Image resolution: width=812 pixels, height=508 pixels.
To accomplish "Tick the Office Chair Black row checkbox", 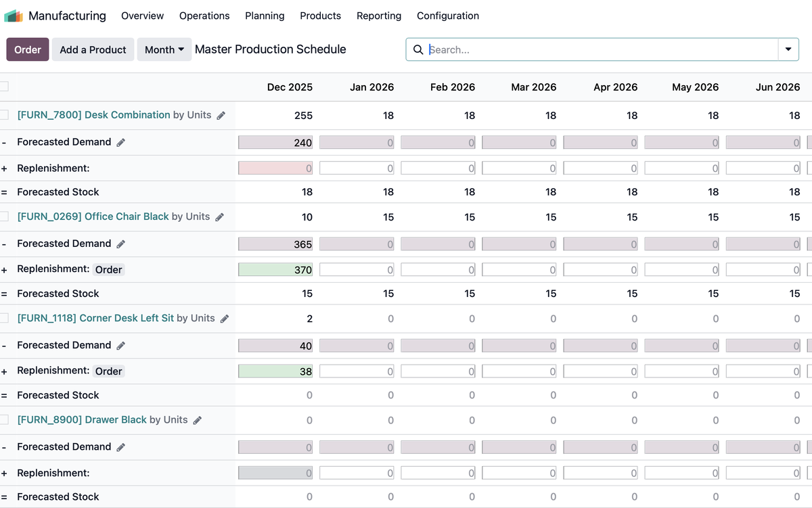I will coord(4,216).
